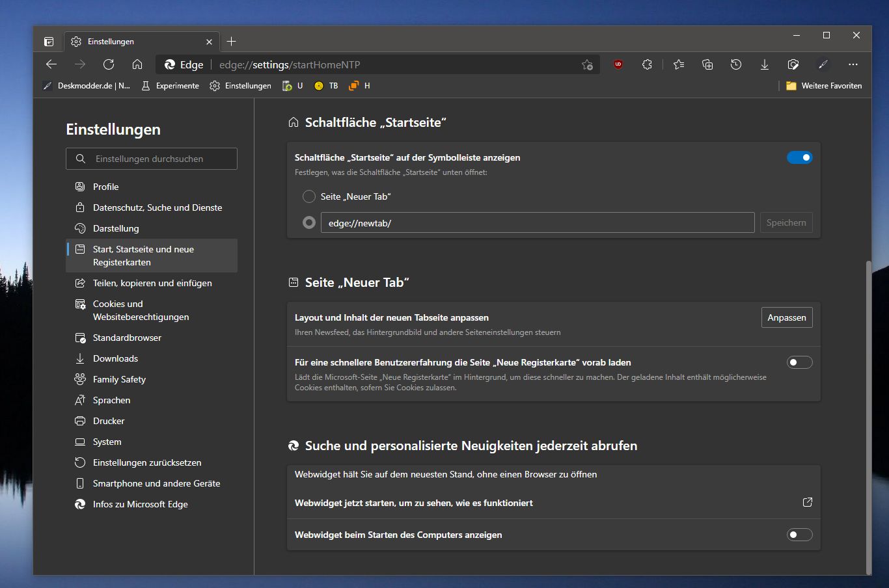Reload the page with refresh icon
The height and width of the screenshot is (588, 889).
coord(109,64)
